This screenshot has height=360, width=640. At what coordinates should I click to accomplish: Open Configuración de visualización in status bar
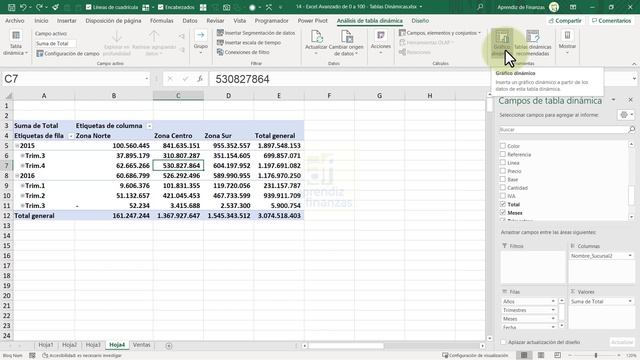(476, 356)
